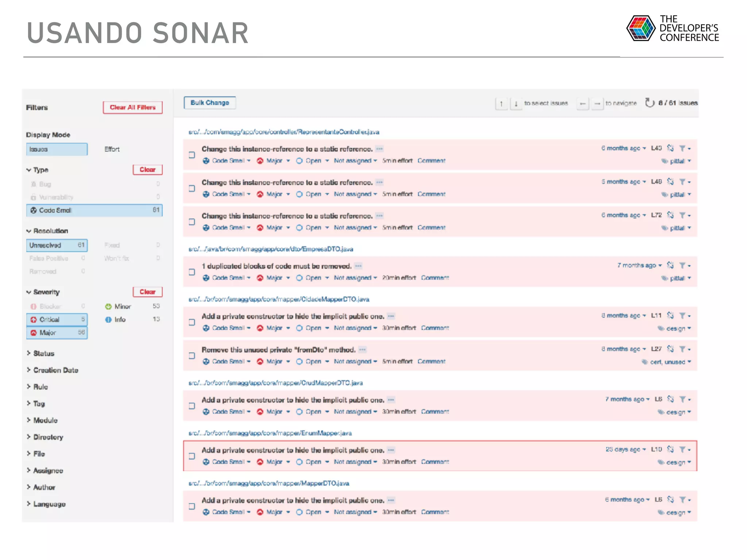
Task: Expand the File filter section
Action: pyautogui.click(x=36, y=454)
